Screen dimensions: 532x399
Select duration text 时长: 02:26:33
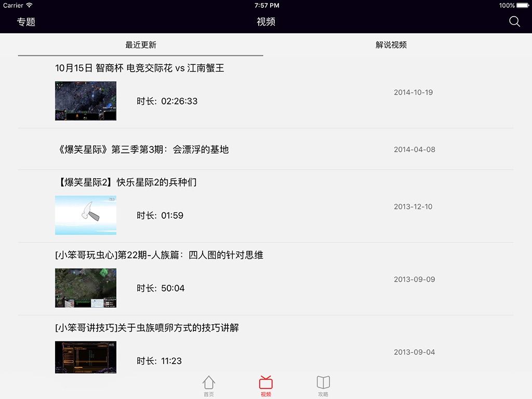pyautogui.click(x=167, y=101)
